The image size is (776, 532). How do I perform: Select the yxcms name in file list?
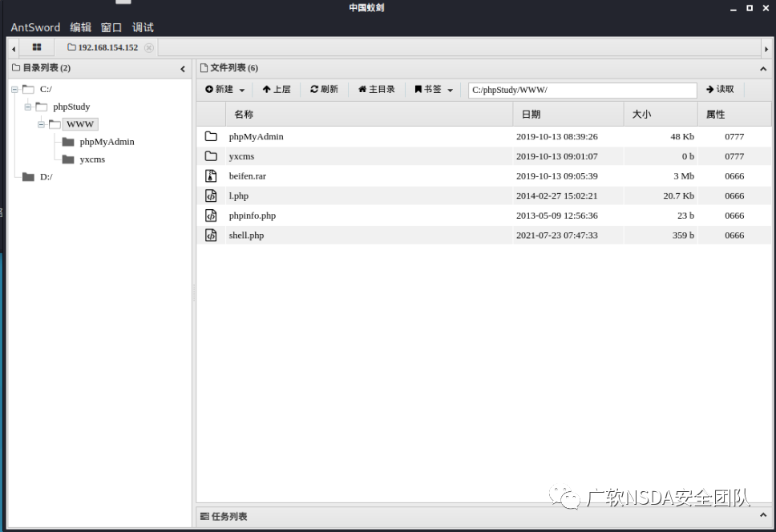[241, 157]
